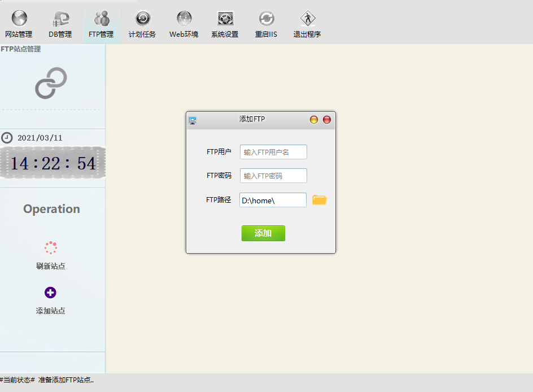Click the FTP密码 label
The image size is (533, 392).
click(219, 176)
